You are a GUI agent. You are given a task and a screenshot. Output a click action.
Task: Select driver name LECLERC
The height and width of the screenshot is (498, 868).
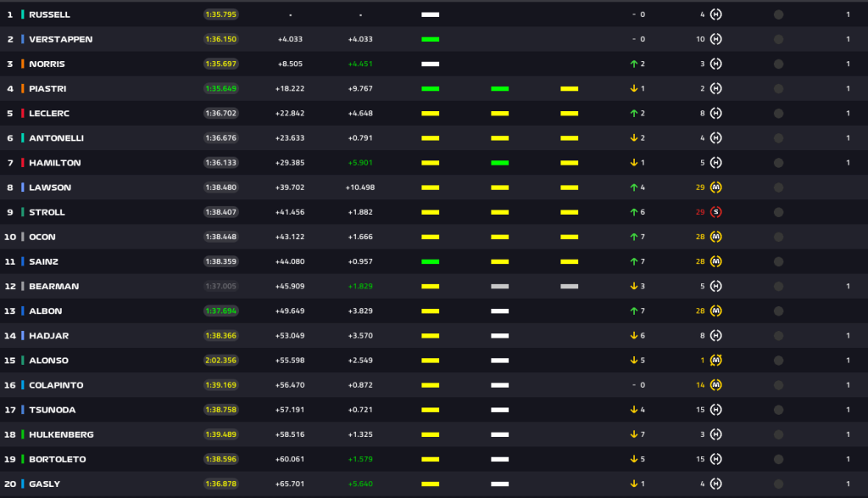click(x=49, y=113)
